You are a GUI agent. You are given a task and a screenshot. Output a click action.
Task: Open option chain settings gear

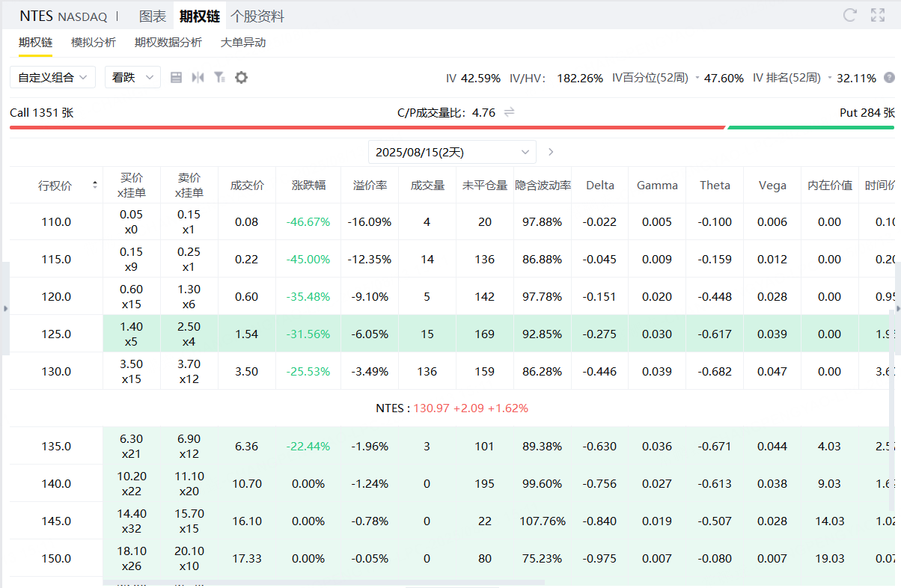click(x=241, y=77)
